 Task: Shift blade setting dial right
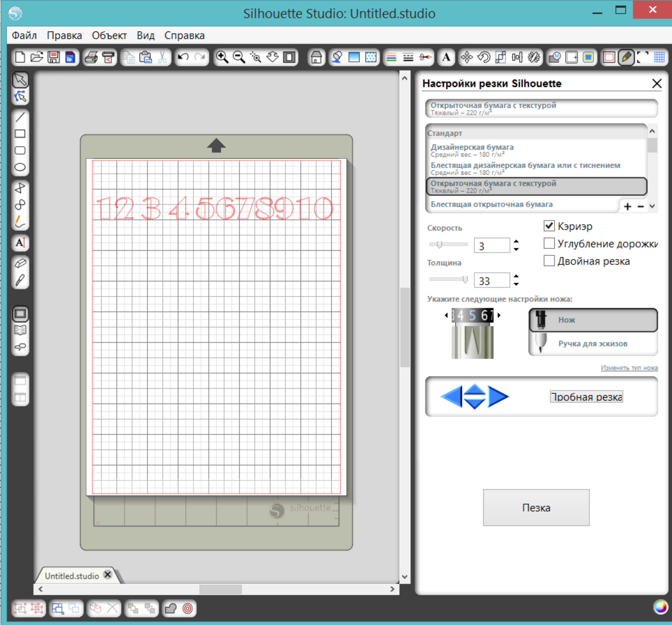499,316
